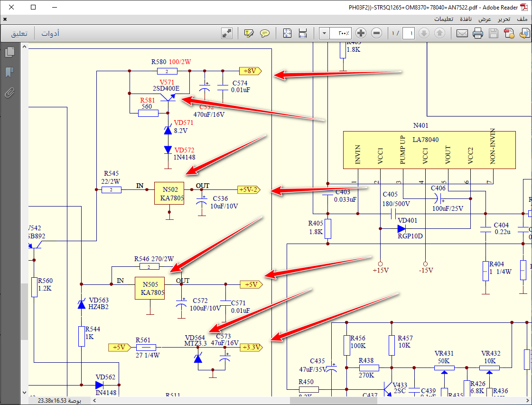Image resolution: width=532 pixels, height=405 pixels.
Task: Click the N505 KA7805 regulator block
Action: 150,288
